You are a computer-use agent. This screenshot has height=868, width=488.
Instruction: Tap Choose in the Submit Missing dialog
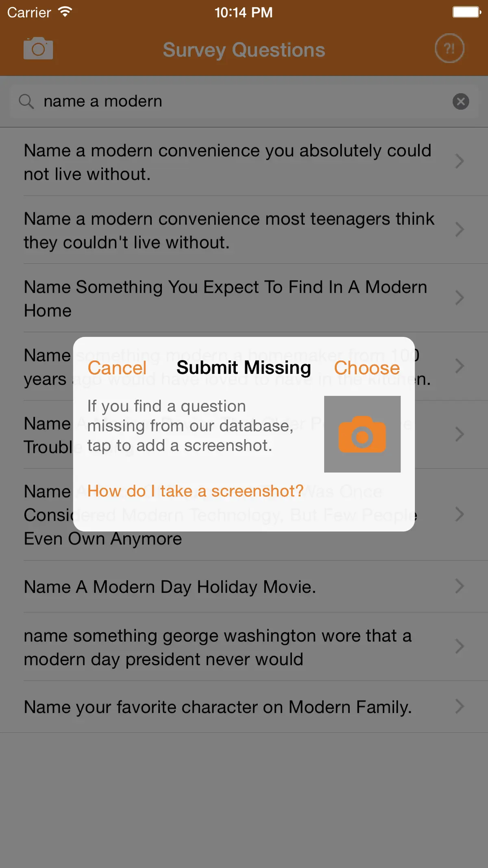pos(367,368)
